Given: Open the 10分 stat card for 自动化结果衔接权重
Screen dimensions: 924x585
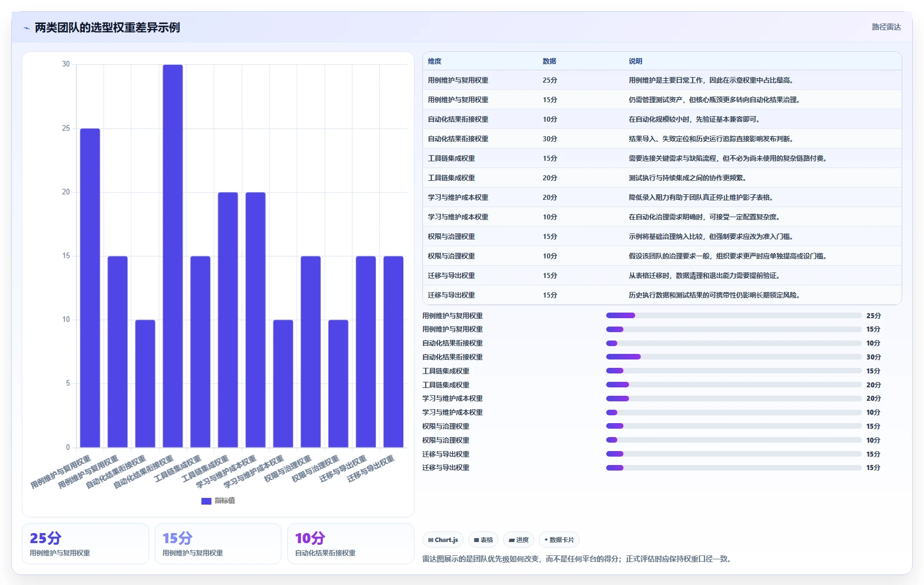Looking at the screenshot, I should click(x=351, y=544).
